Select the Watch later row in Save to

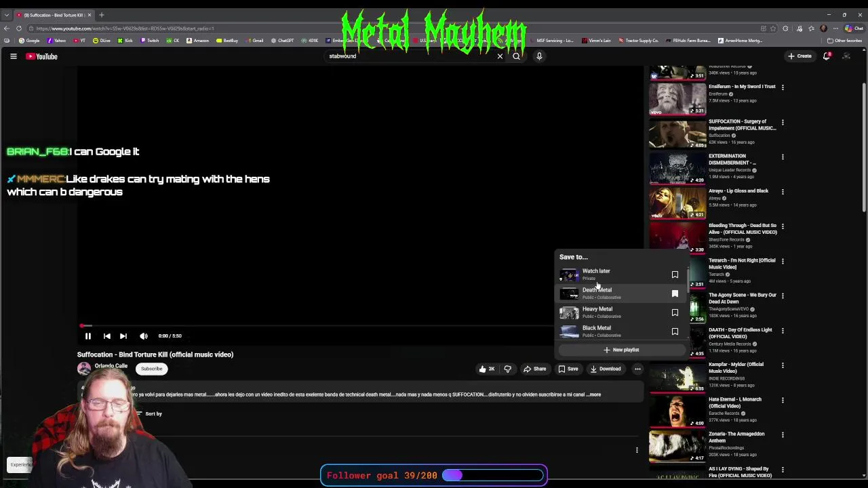pyautogui.click(x=620, y=274)
